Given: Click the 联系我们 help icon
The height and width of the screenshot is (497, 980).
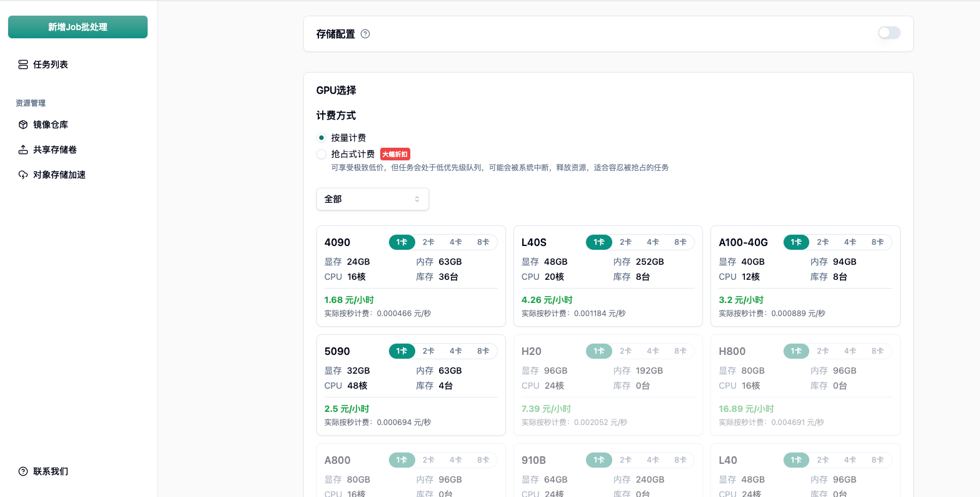Looking at the screenshot, I should 23,471.
